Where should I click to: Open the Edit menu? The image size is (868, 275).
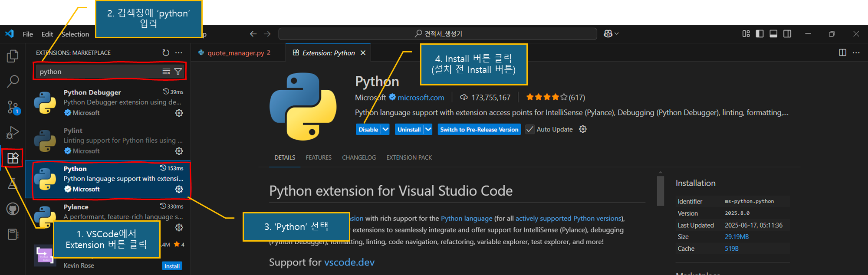(x=47, y=34)
